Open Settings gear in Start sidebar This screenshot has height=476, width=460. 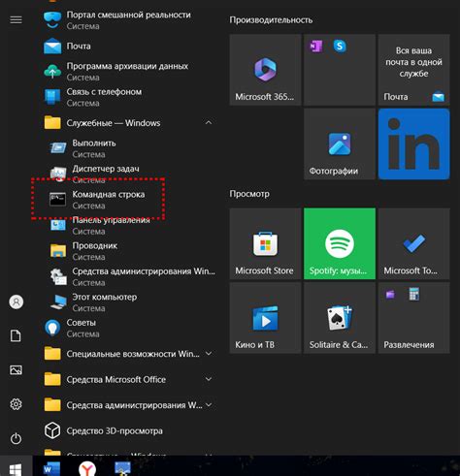(x=16, y=404)
